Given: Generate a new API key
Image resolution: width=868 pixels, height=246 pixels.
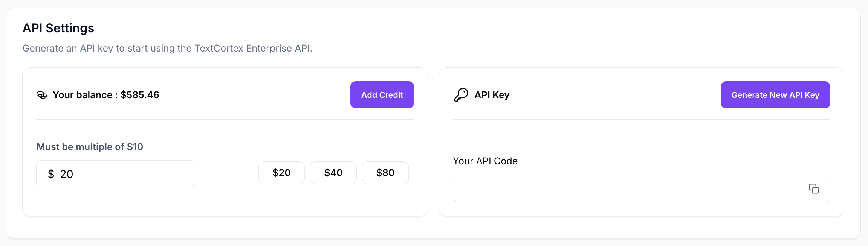Looking at the screenshot, I should (x=775, y=95).
